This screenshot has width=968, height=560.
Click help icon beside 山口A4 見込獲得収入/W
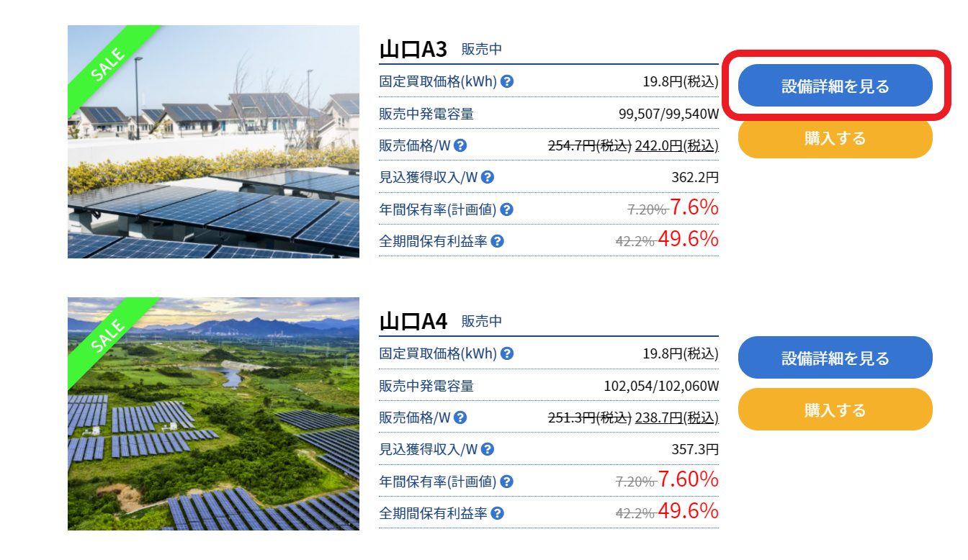point(488,449)
